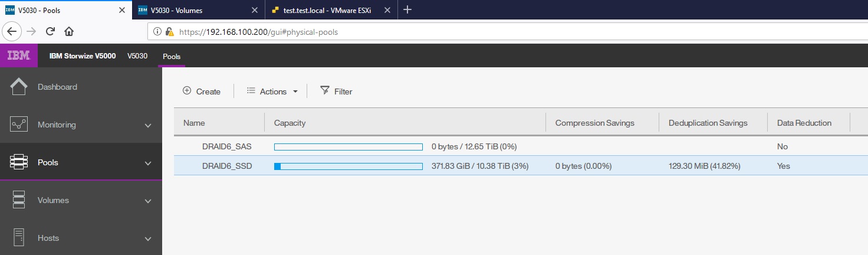The height and width of the screenshot is (255, 868).
Task: Reload the page with browser refresh icon
Action: 50,31
